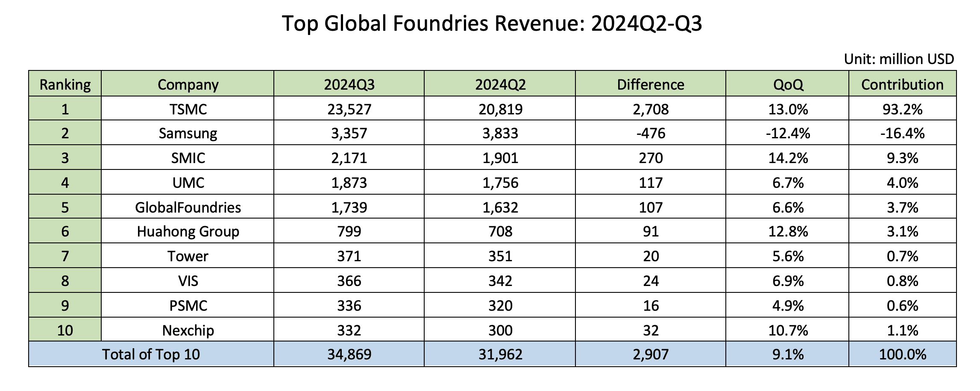Select the Total of Top 10 cell
Image resolution: width=980 pixels, height=391 pixels.
(151, 354)
